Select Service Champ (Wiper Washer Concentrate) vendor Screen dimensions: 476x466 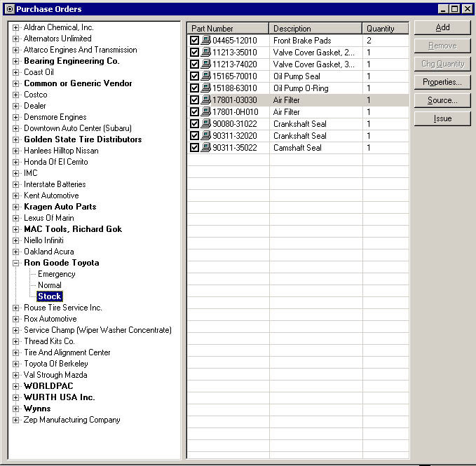point(97,330)
